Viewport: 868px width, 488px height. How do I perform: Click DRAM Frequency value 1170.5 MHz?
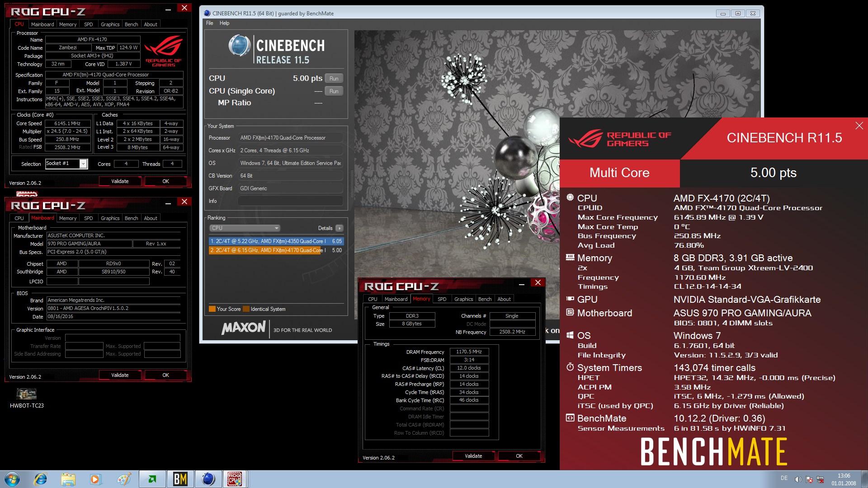(469, 352)
